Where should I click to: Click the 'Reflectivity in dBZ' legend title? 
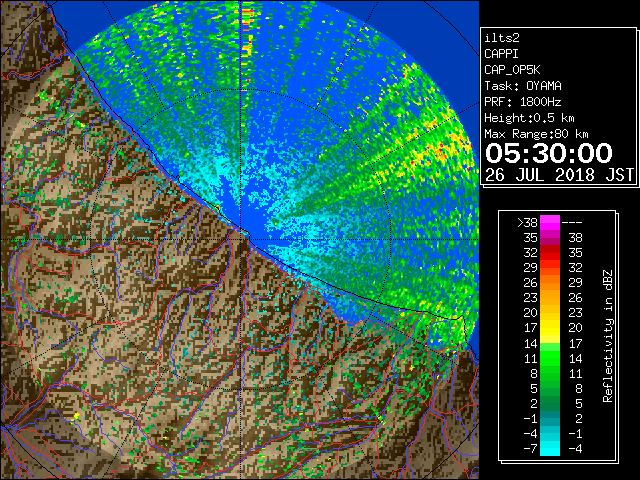click(608, 336)
